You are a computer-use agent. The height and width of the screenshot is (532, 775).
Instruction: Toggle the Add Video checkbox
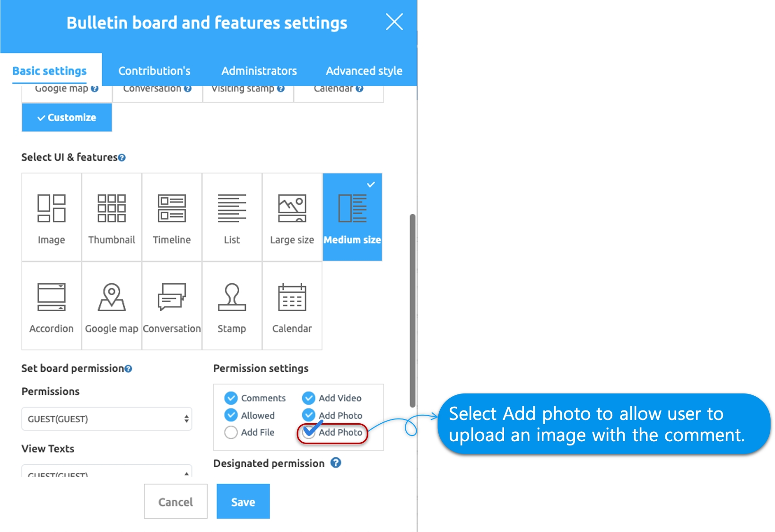click(309, 398)
